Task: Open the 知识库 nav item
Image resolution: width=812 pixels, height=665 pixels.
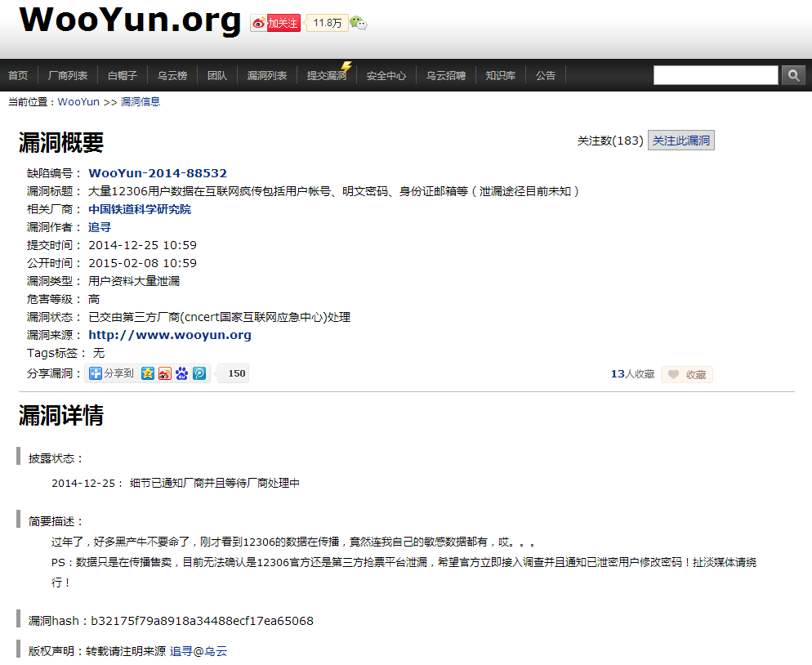Action: click(x=500, y=76)
